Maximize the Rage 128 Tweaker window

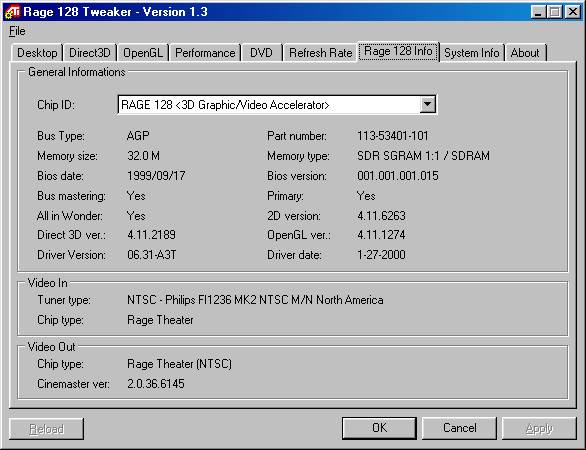point(555,12)
